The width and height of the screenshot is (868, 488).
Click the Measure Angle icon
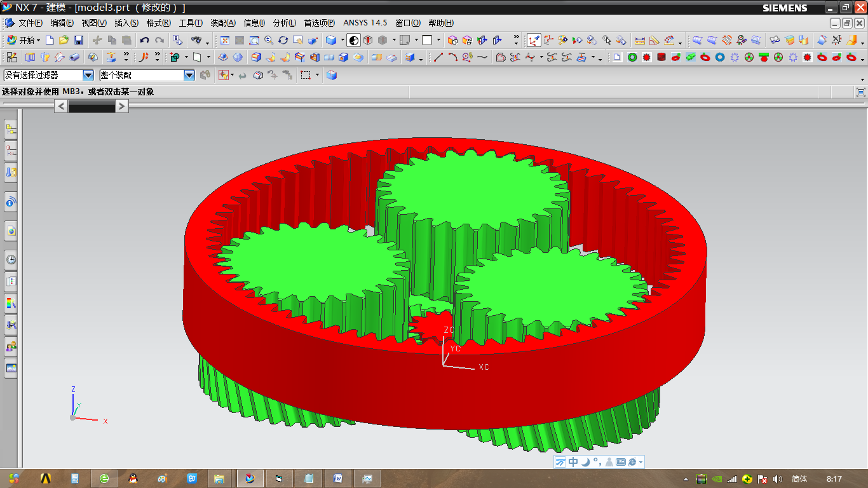[654, 40]
